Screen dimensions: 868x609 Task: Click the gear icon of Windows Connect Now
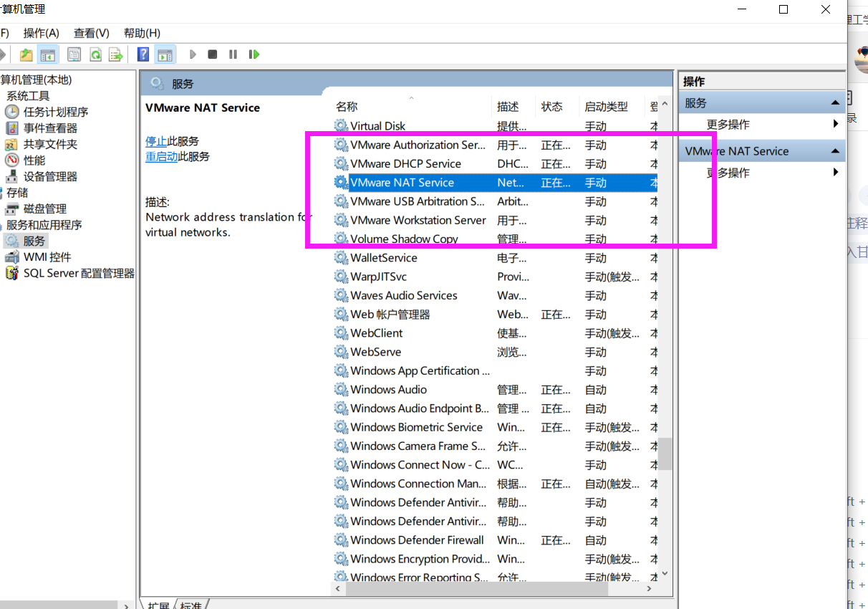pos(341,465)
